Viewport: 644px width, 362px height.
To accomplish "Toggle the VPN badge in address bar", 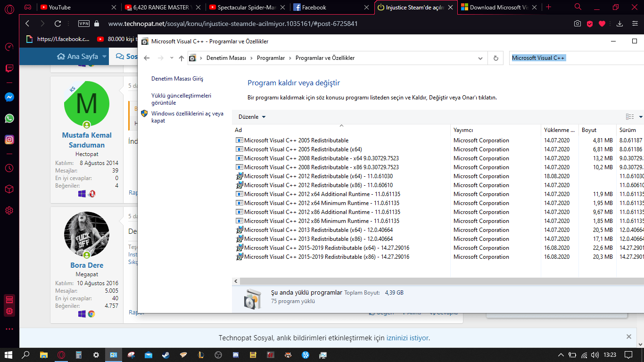I will (x=84, y=24).
